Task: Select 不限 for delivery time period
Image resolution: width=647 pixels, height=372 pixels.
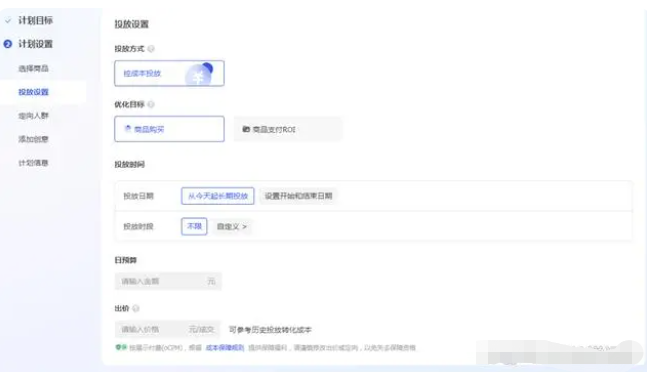Action: [x=194, y=226]
